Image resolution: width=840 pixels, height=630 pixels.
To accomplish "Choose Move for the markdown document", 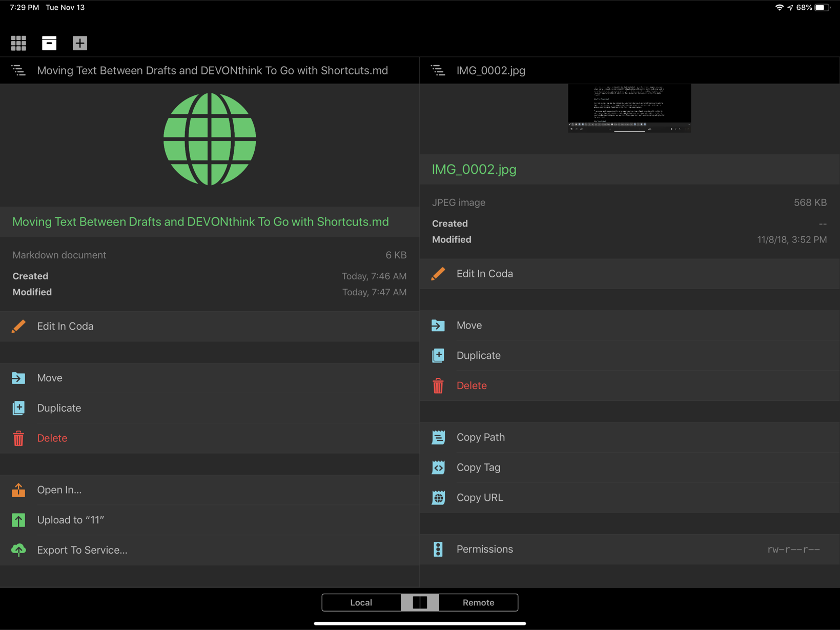I will coord(210,378).
